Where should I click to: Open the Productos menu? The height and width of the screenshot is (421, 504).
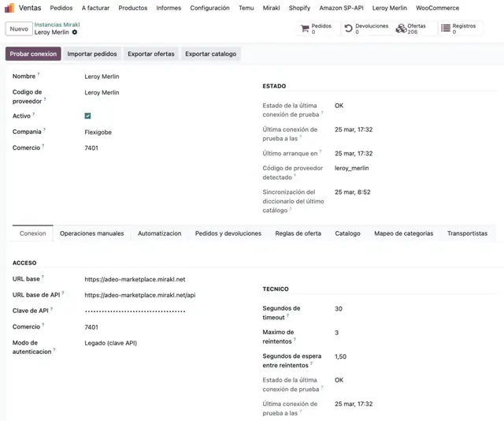(133, 8)
